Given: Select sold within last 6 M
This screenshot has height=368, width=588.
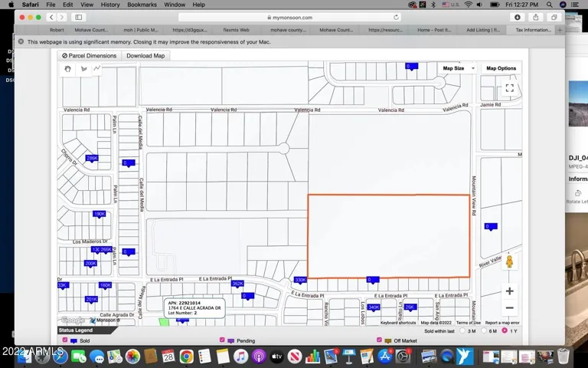Looking at the screenshot, I should pyautogui.click(x=484, y=331).
